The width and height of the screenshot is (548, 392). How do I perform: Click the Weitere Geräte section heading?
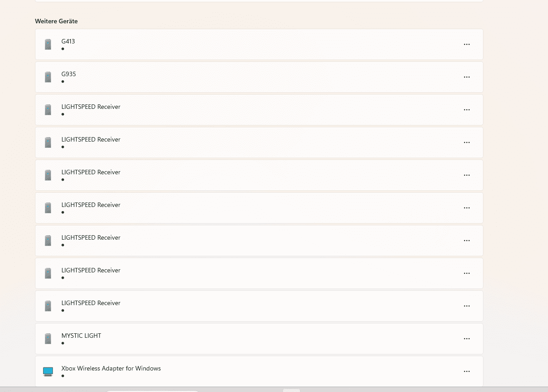57,21
